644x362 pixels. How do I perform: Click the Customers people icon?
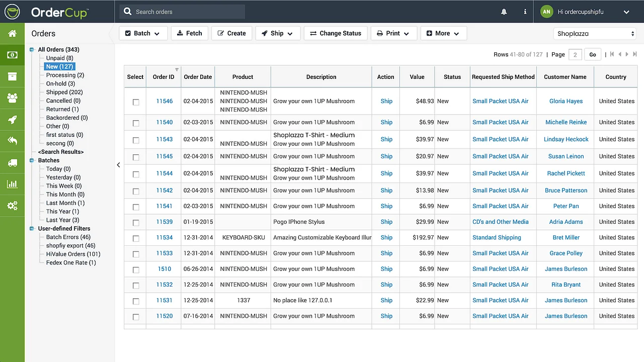click(12, 98)
